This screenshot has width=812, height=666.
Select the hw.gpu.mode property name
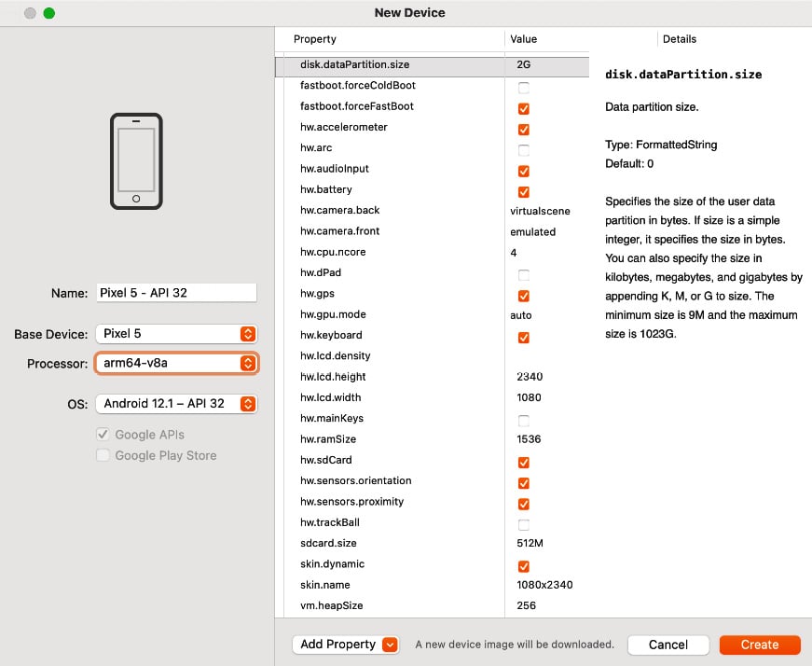point(333,314)
